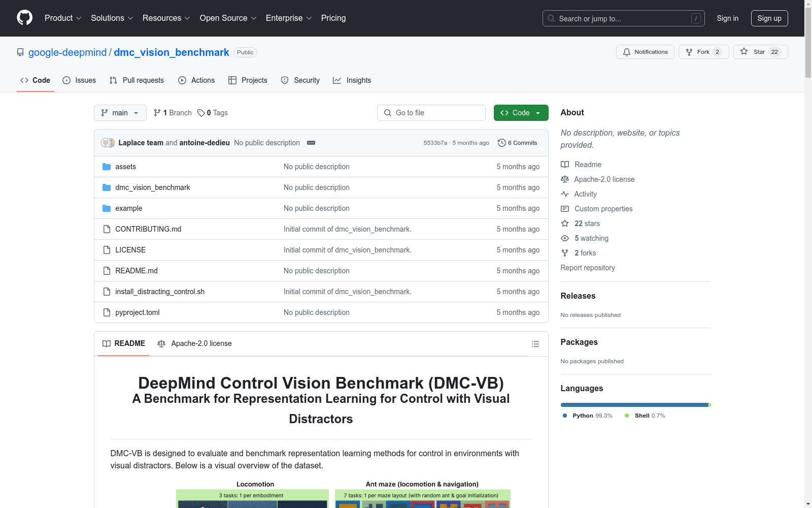Screen dimensions: 812x508
Task: Switch to the Security tab
Action: click(x=300, y=80)
